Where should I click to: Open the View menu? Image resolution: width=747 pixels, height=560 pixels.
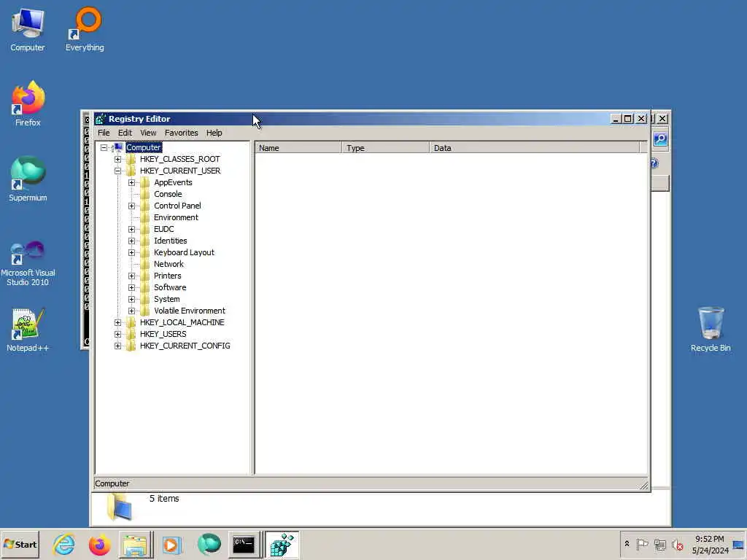pos(148,133)
